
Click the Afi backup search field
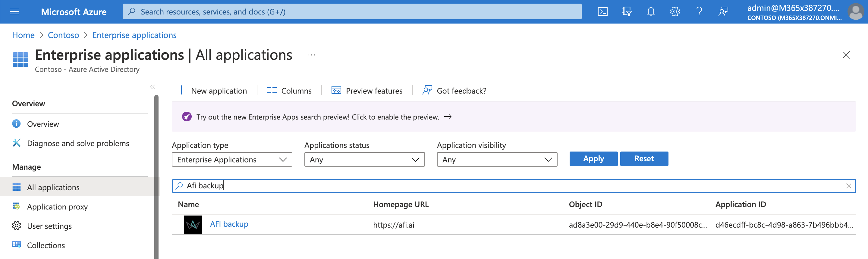(513, 186)
